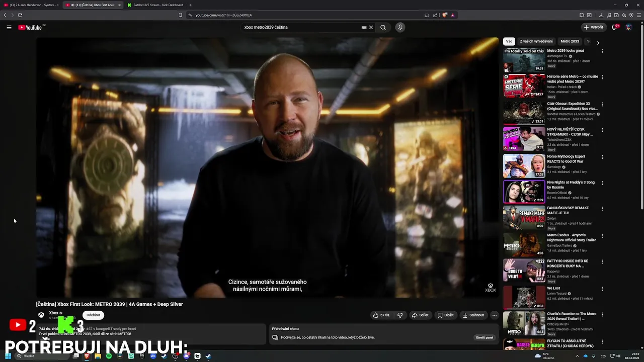The width and height of the screenshot is (644, 362).
Task: Open options for Norse Mythology Expert video
Action: pos(602,157)
